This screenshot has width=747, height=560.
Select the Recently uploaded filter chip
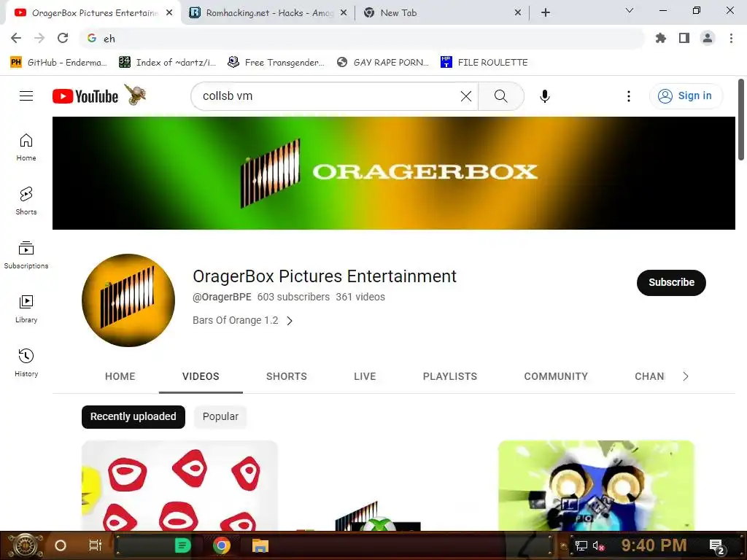(x=133, y=416)
